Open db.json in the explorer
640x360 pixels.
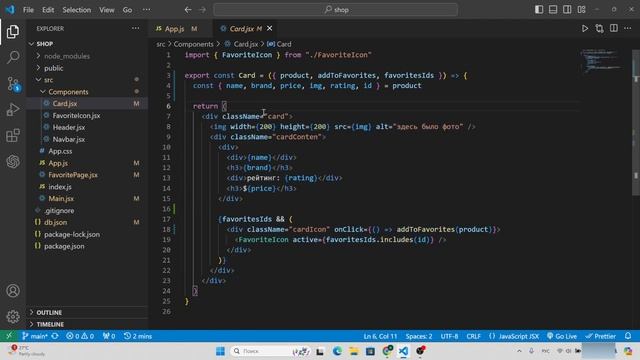tap(56, 222)
